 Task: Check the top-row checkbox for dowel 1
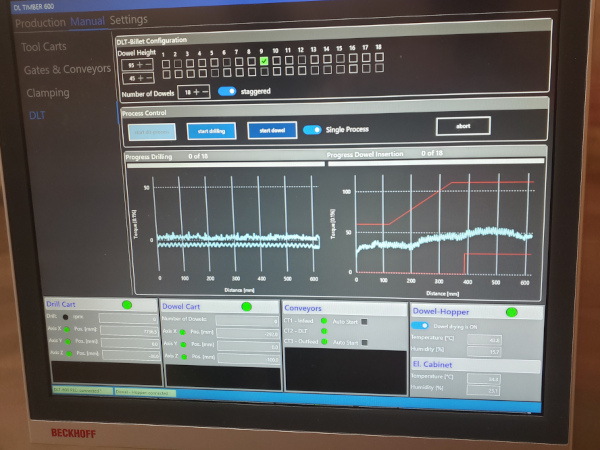click(166, 64)
